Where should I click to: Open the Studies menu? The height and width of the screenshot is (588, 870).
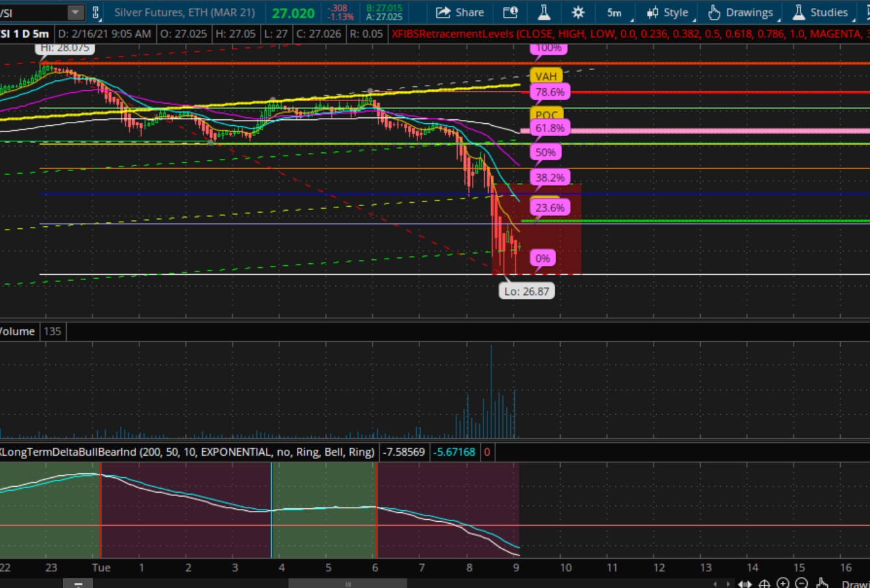click(820, 12)
